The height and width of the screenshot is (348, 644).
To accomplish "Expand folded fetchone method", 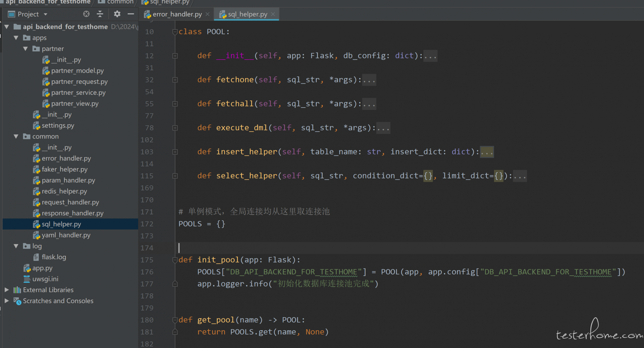I will (x=175, y=80).
